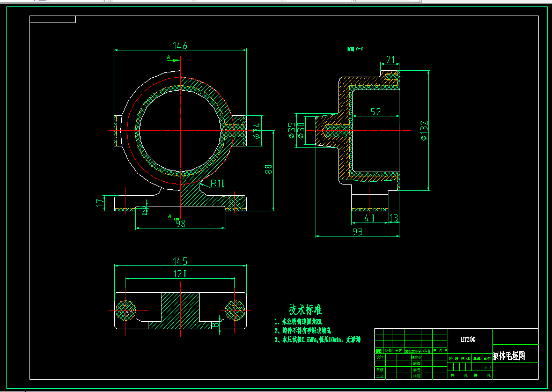
Task: Click the 学号 cell in title block
Action: coord(416,370)
